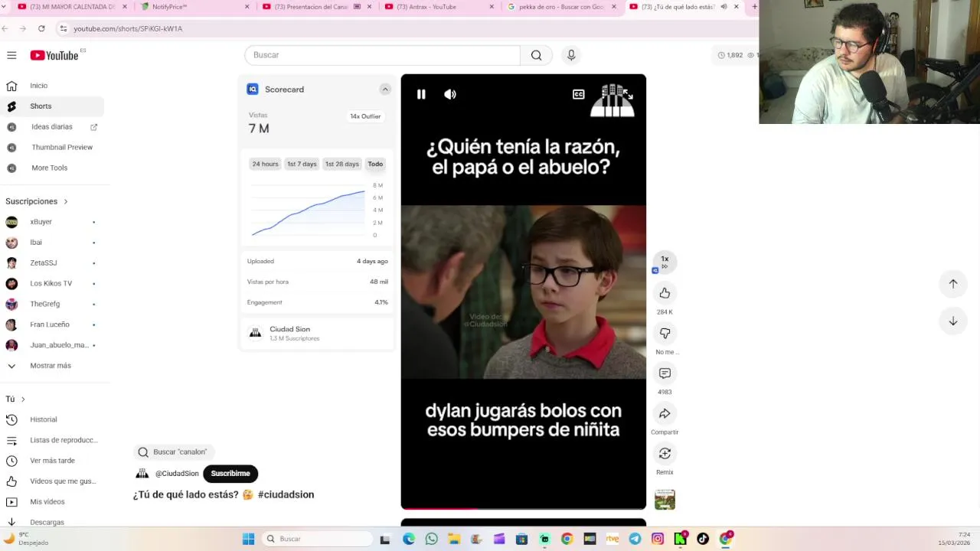Select the 1st 28 days tab

[341, 164]
